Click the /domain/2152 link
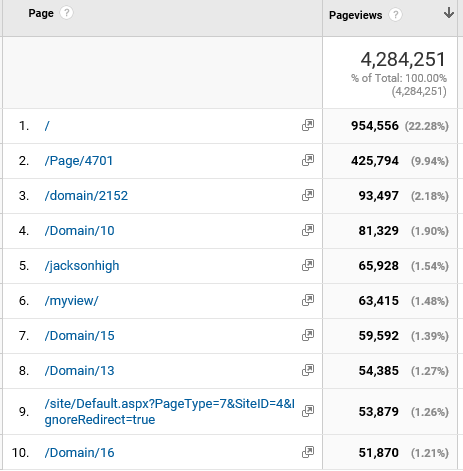463x471 pixels. (x=86, y=196)
